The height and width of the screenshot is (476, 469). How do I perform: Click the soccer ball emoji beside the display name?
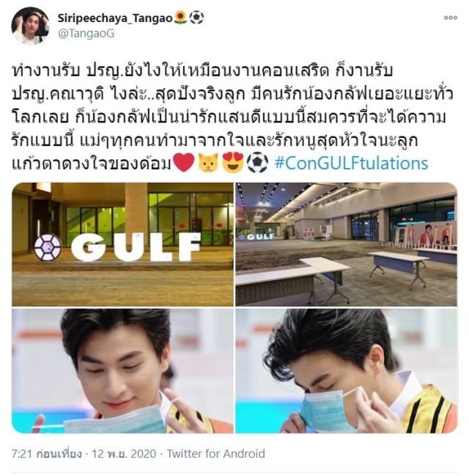coord(196,18)
